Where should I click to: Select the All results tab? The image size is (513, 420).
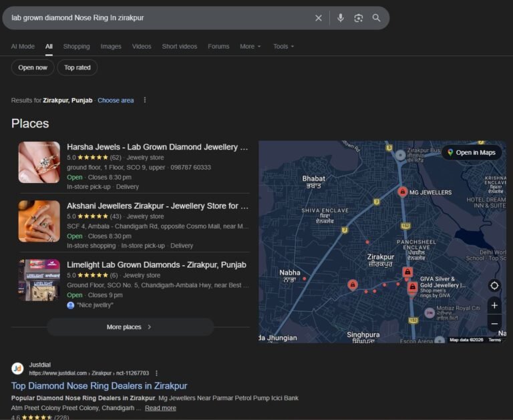click(49, 47)
